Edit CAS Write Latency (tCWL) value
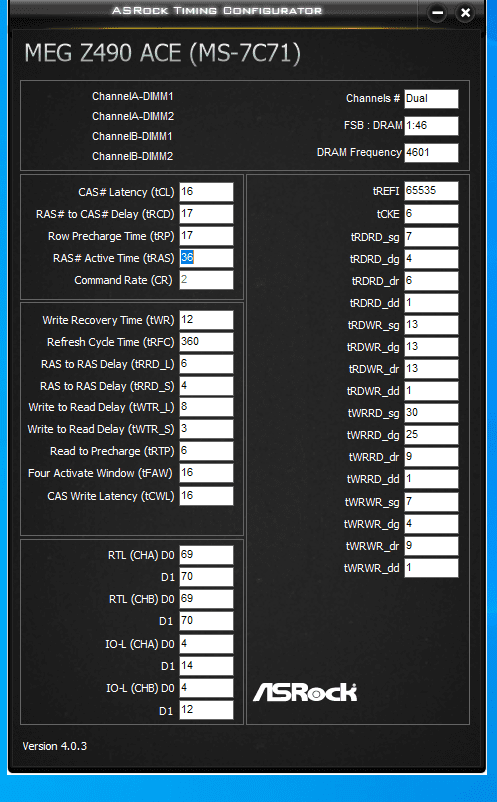497x802 pixels. click(206, 496)
